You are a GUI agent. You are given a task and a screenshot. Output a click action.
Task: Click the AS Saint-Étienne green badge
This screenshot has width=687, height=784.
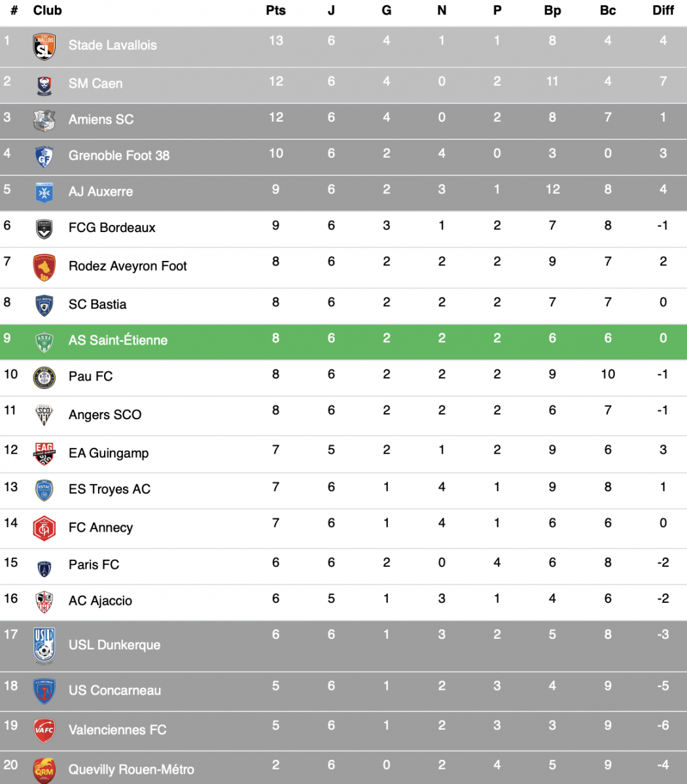point(44,342)
